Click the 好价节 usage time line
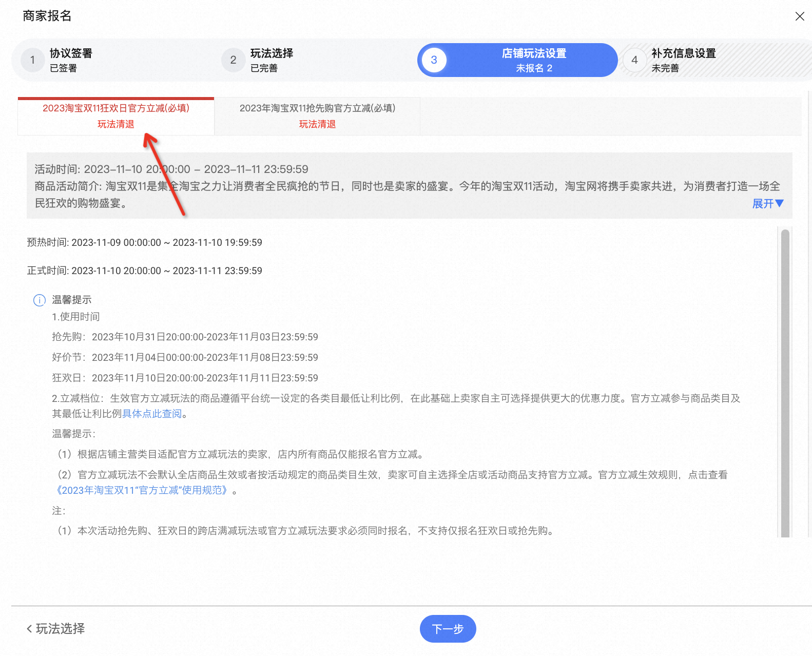 pos(185,358)
